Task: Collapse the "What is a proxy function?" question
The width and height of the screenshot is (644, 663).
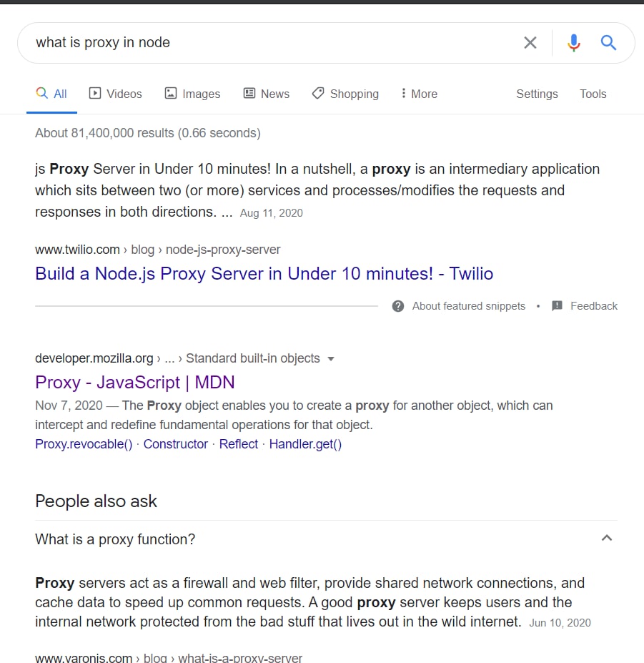Action: pyautogui.click(x=606, y=538)
